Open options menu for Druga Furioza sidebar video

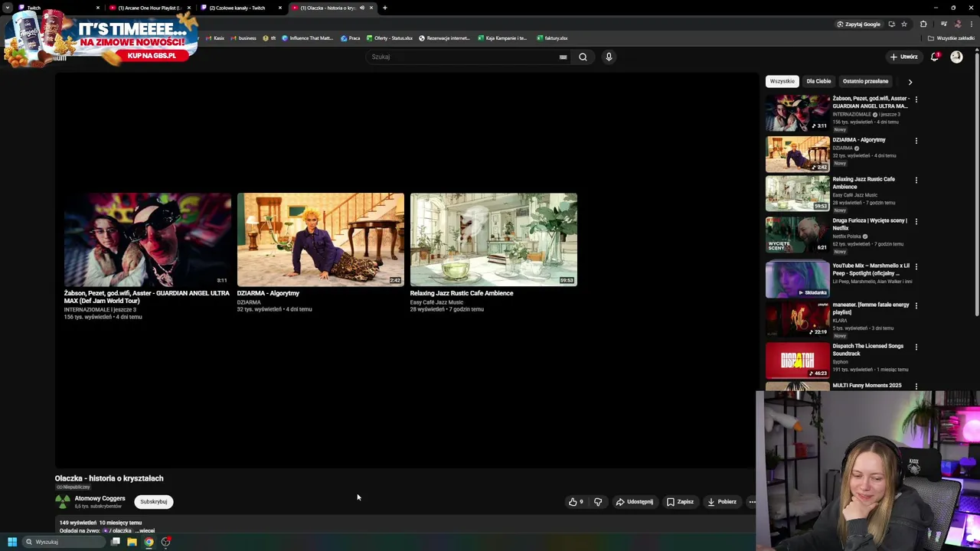[916, 222]
